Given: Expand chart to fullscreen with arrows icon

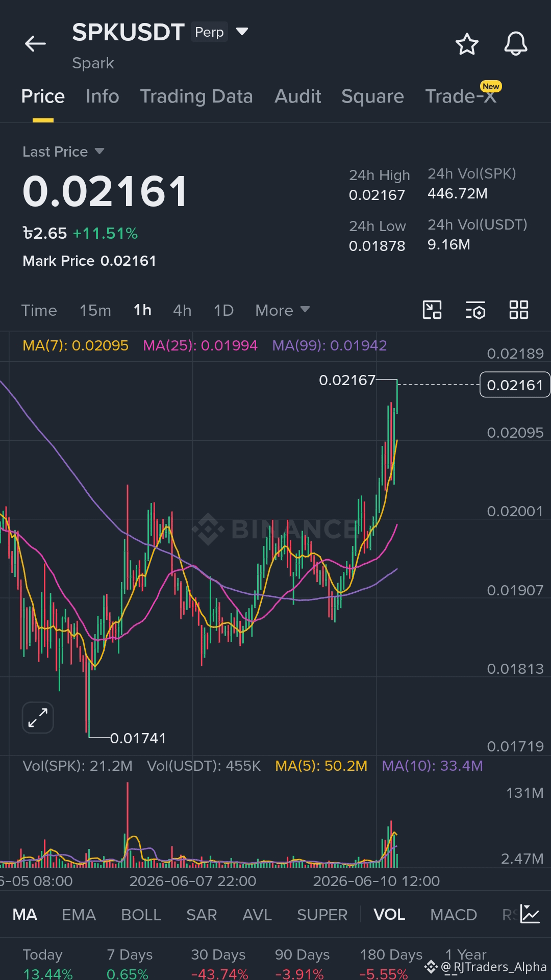Looking at the screenshot, I should (38, 717).
